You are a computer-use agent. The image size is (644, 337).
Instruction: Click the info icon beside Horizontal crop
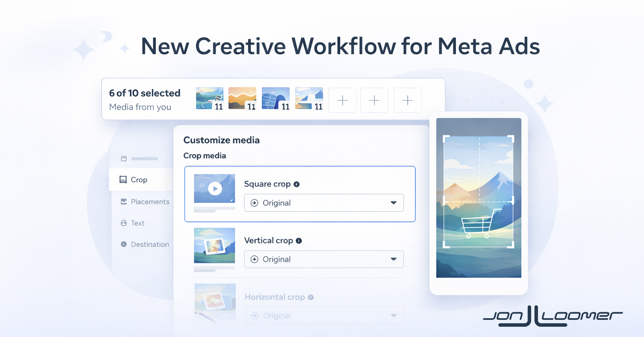click(x=311, y=297)
